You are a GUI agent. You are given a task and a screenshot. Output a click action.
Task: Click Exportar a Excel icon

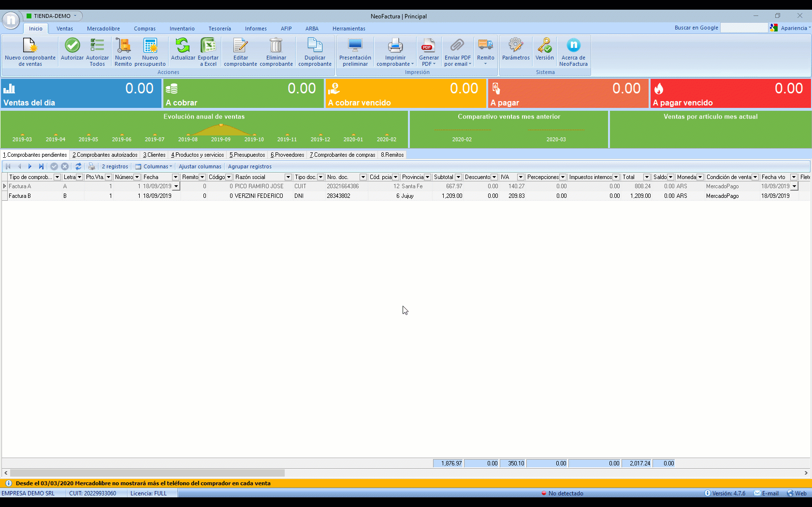pyautogui.click(x=208, y=45)
